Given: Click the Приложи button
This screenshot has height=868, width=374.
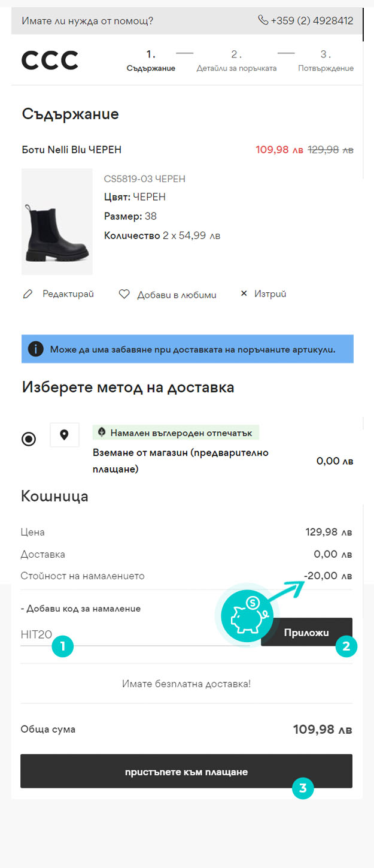Looking at the screenshot, I should click(306, 632).
